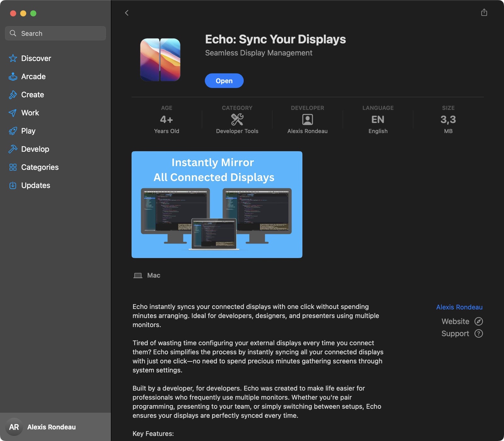Click the DEVELOPER column header

307,108
